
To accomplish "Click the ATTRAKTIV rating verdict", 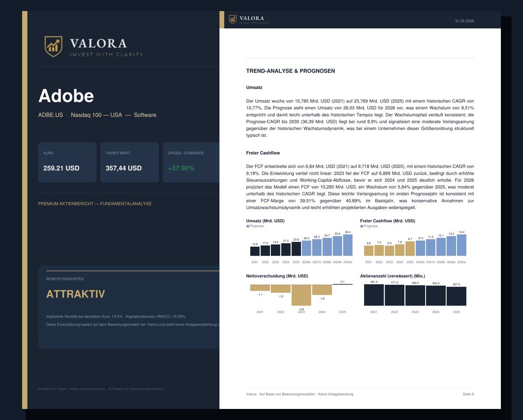I will click(x=75, y=294).
